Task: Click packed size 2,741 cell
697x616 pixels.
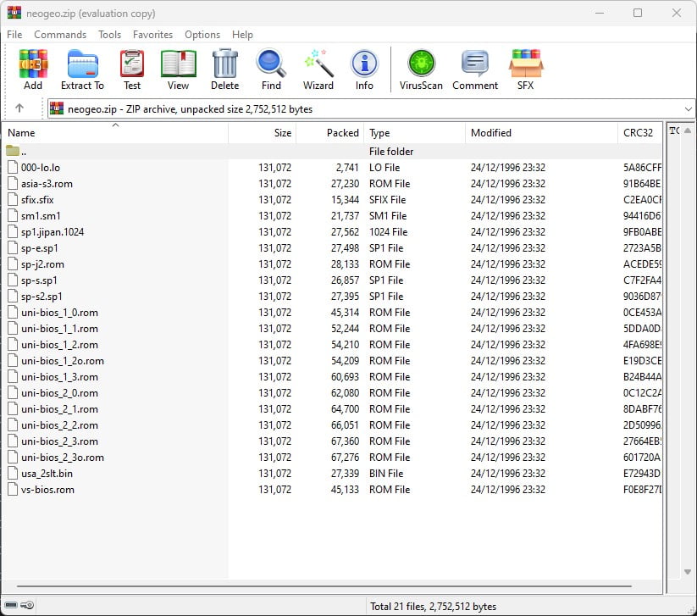Action: tap(347, 167)
